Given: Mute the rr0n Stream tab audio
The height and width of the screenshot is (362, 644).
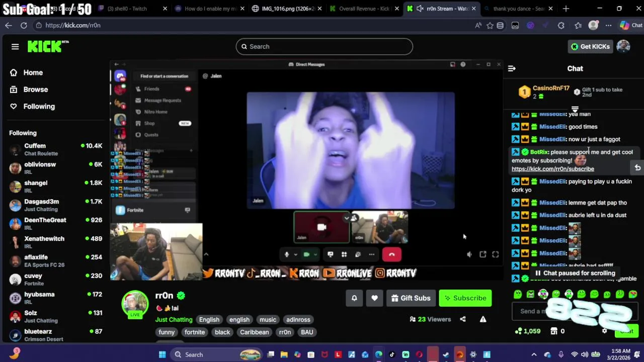Looking at the screenshot, I should pyautogui.click(x=420, y=9).
